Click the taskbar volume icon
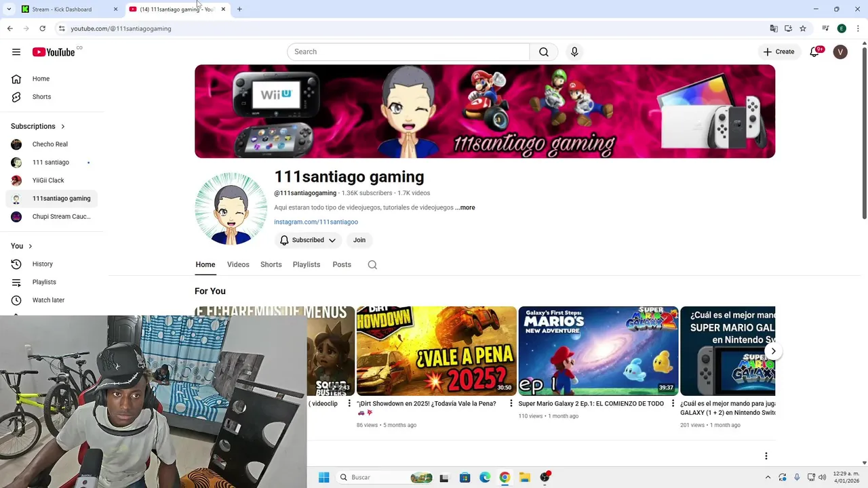Image resolution: width=868 pixels, height=488 pixels. pyautogui.click(x=822, y=477)
